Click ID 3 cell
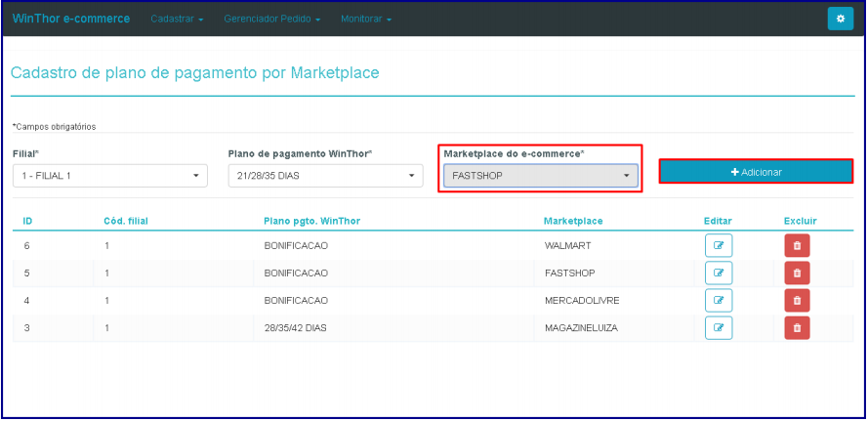868x421 pixels. click(26, 328)
